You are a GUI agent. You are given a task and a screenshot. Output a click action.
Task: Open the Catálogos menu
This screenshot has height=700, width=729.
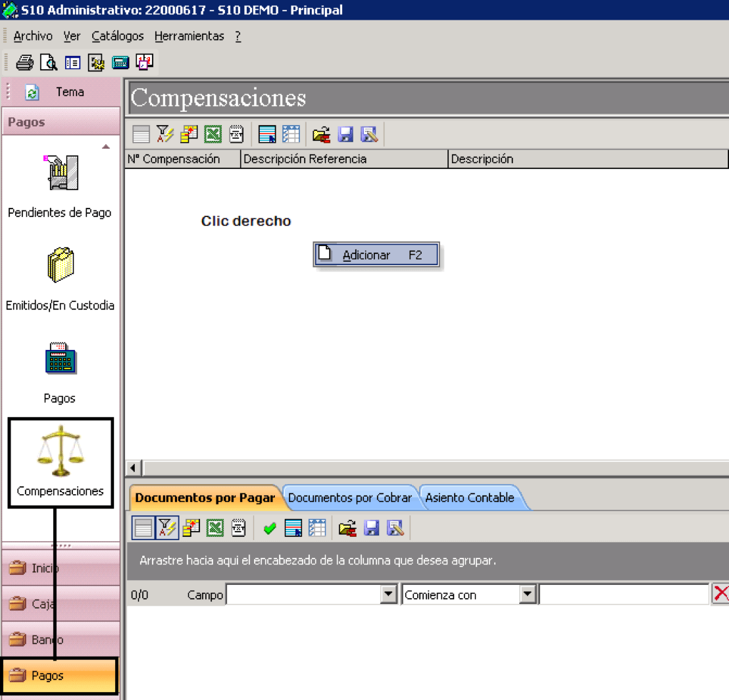pyautogui.click(x=118, y=36)
